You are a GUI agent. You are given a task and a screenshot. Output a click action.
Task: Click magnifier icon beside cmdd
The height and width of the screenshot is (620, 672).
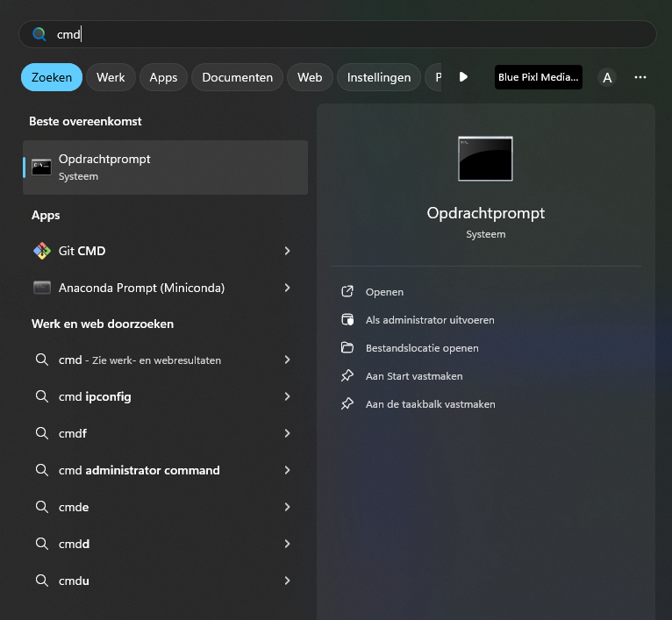[41, 544]
